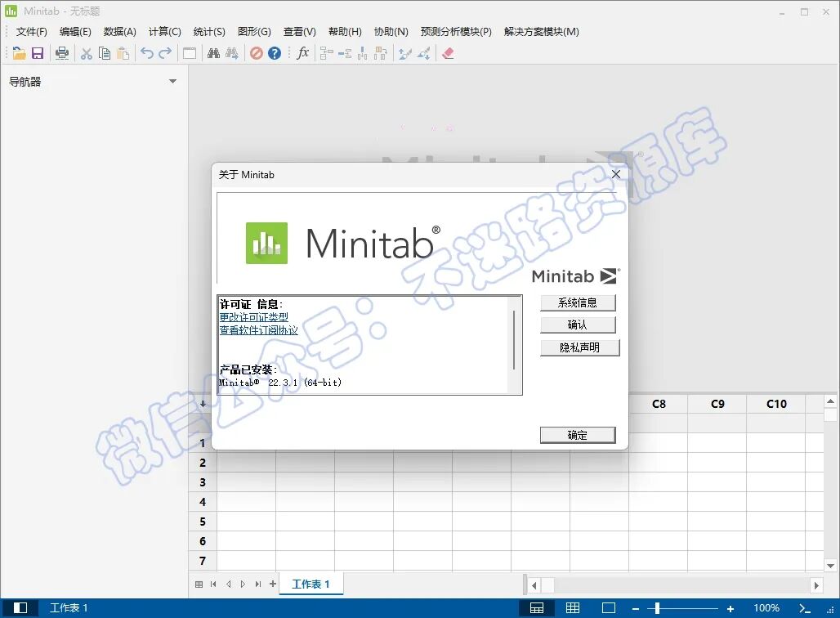Image resolution: width=840 pixels, height=618 pixels.
Task: Click the Undo arrow icon
Action: click(147, 52)
